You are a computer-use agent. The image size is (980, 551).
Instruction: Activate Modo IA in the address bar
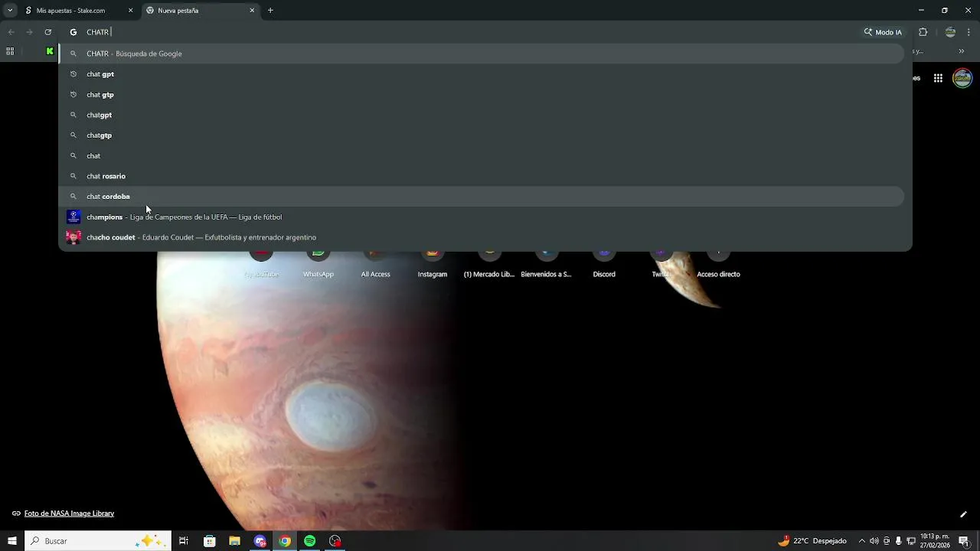[x=884, y=32]
